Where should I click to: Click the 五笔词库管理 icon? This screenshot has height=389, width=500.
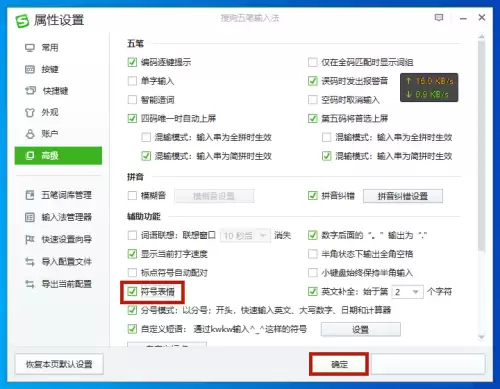30,195
